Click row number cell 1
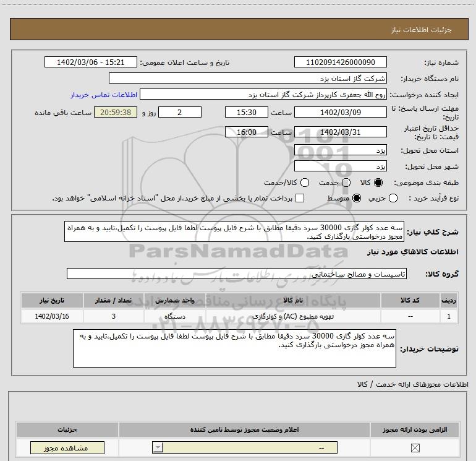 tap(449, 316)
